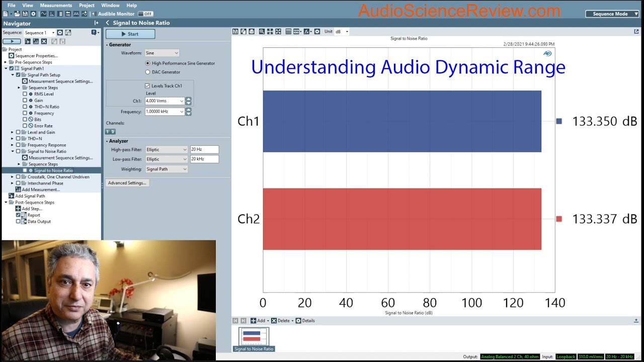
Task: Check the Gain sequence step box
Action: (25, 101)
